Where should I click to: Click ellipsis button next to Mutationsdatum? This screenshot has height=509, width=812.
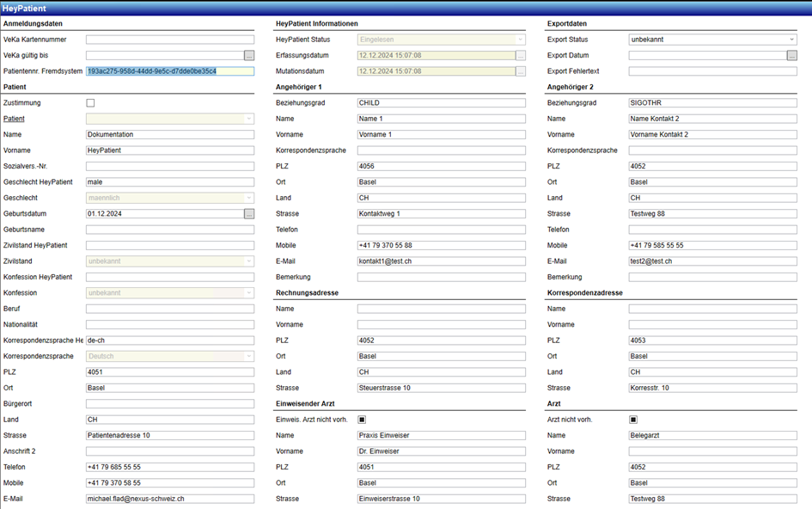(521, 71)
